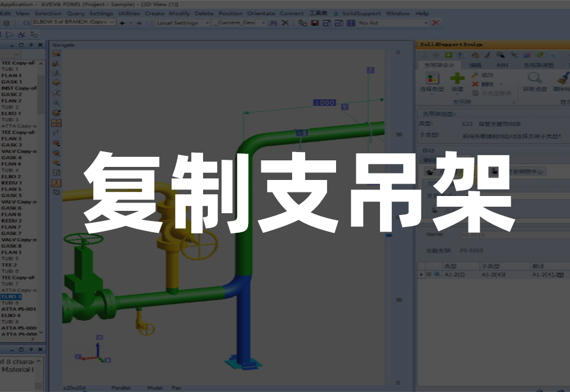Click the magnifier 获取选型 icon
The height and width of the screenshot is (392, 570).
coord(534,77)
